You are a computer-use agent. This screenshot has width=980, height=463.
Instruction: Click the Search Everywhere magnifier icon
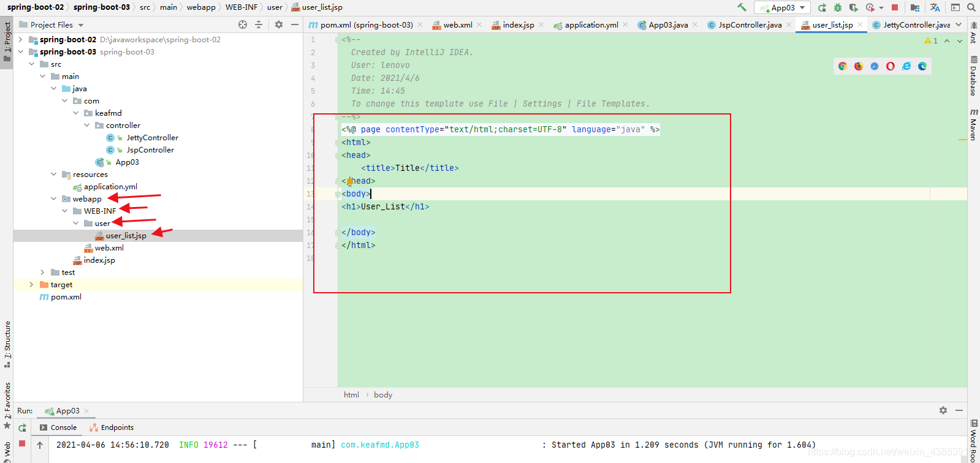[971, 7]
